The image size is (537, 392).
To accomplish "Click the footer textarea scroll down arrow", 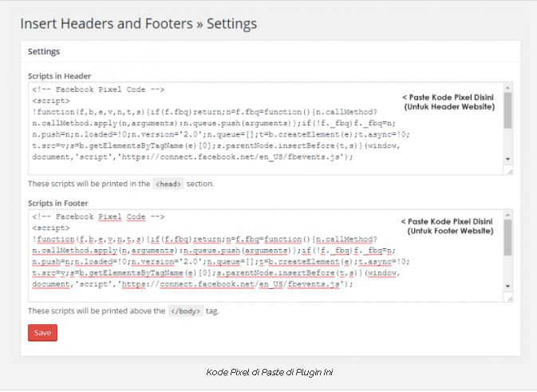I will 507,286.
